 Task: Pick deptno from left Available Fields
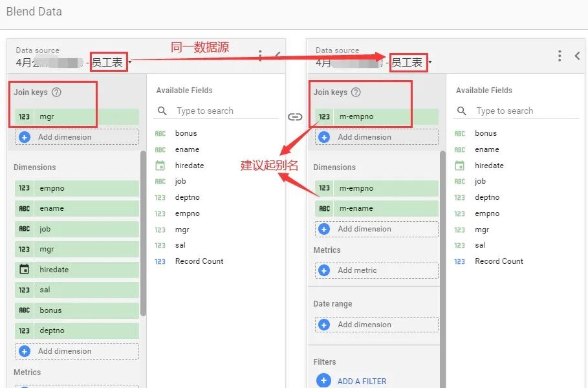pyautogui.click(x=187, y=198)
